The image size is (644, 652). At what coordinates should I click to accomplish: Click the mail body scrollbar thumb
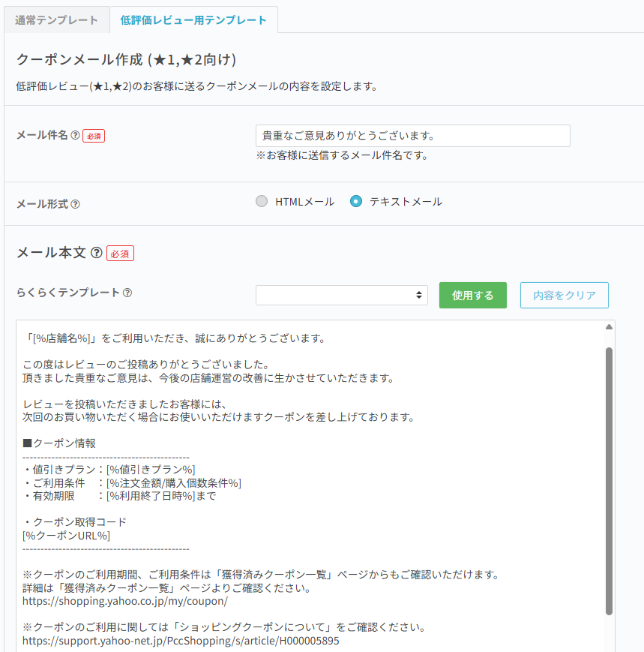[609, 480]
